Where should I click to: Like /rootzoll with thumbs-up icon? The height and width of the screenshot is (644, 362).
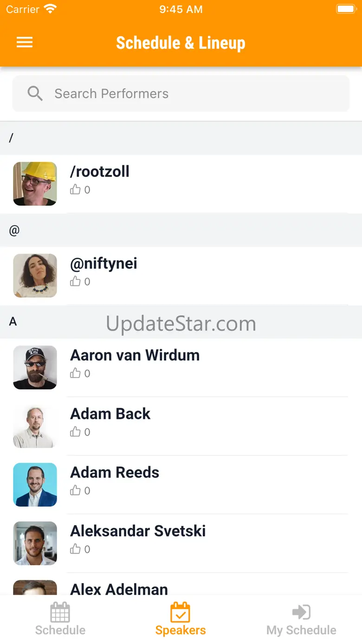pos(75,189)
